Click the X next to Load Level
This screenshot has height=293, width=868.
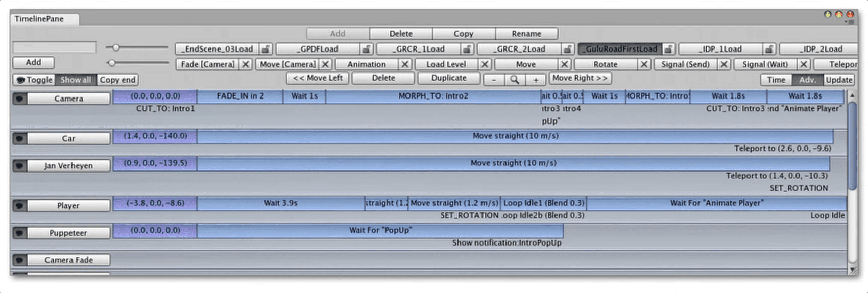pos(485,64)
